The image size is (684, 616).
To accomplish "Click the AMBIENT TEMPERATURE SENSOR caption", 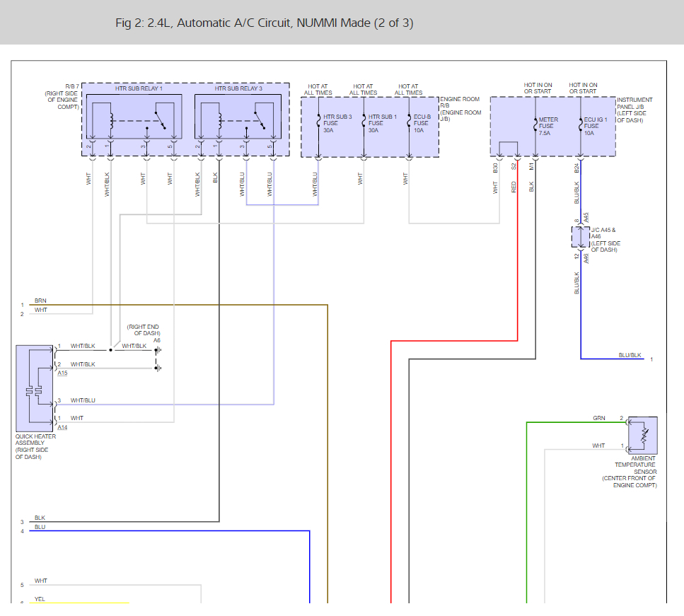I will coord(630,472).
